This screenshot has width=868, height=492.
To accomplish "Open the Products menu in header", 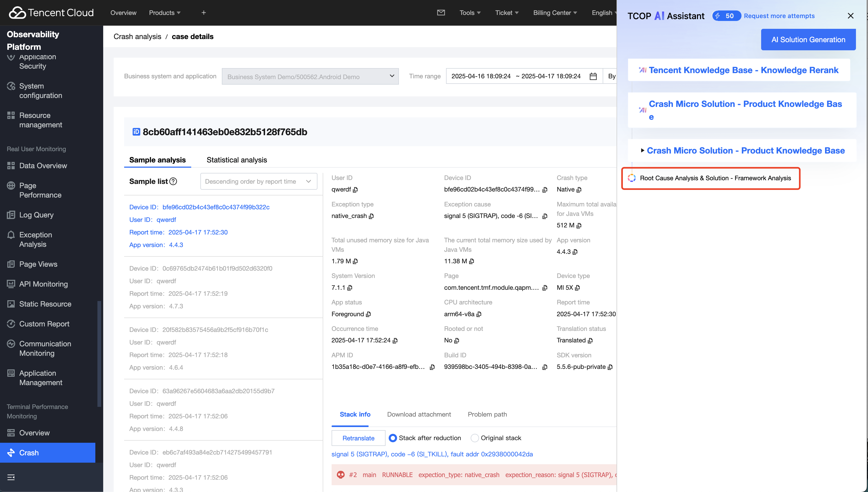I will pos(165,13).
